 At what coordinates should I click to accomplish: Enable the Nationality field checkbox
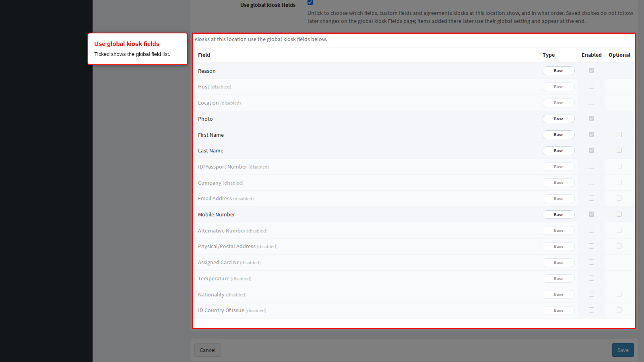(x=591, y=294)
